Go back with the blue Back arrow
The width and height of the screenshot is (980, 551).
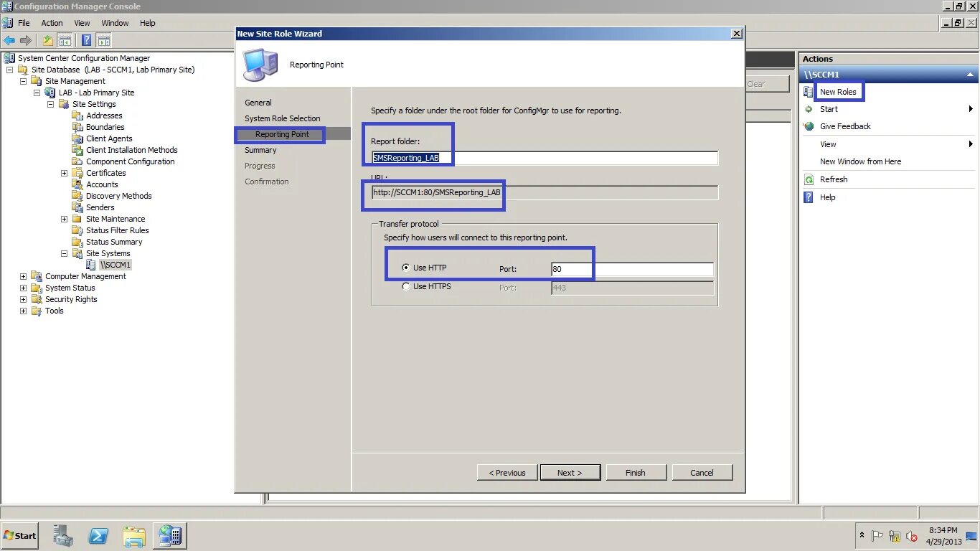point(9,40)
